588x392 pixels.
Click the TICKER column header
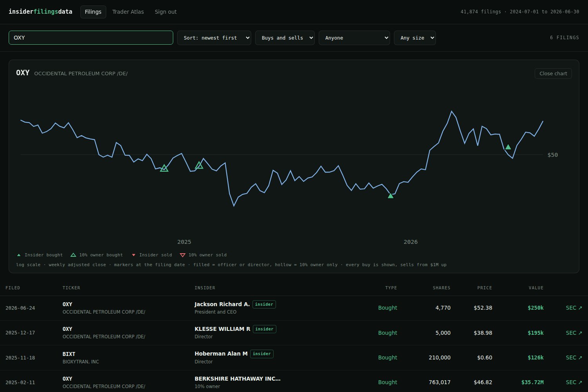(71, 288)
